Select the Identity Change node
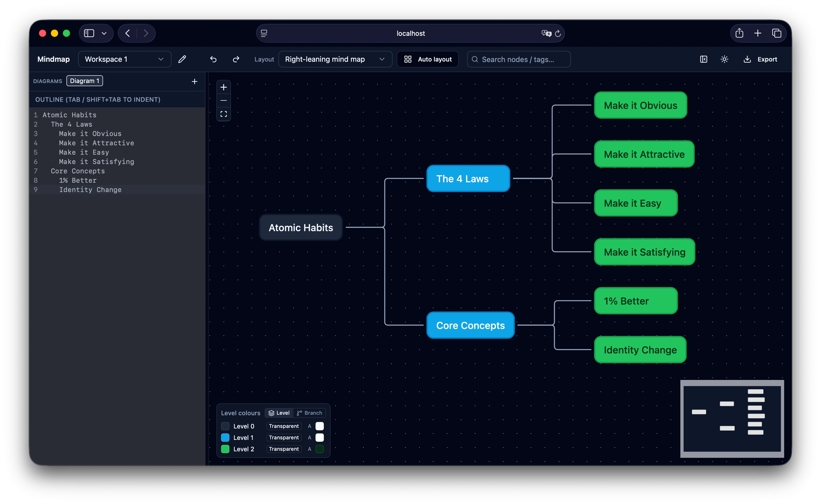The image size is (821, 504). 640,350
